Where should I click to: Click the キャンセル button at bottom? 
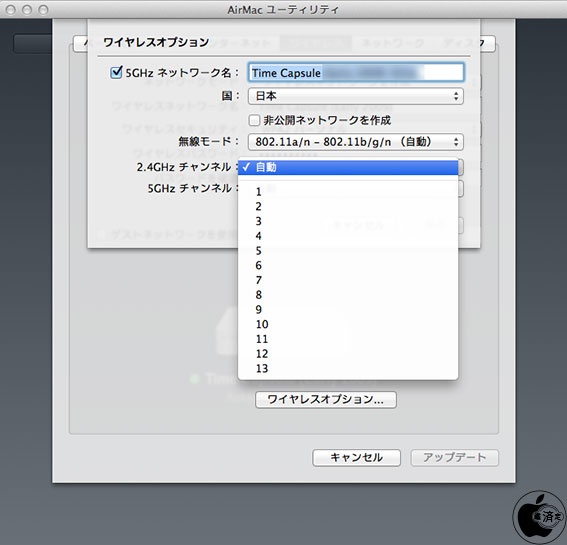(x=356, y=458)
